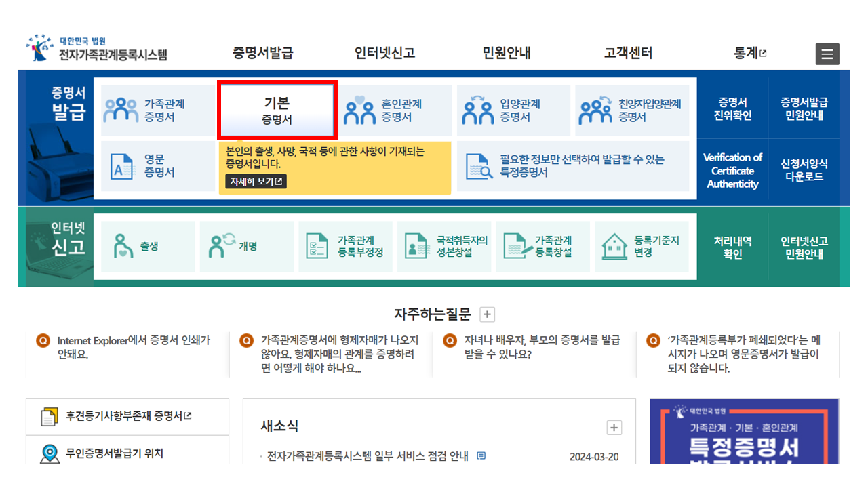Open the 고객센터 menu
Image resolution: width=868 pixels, height=488 pixels.
pyautogui.click(x=628, y=52)
